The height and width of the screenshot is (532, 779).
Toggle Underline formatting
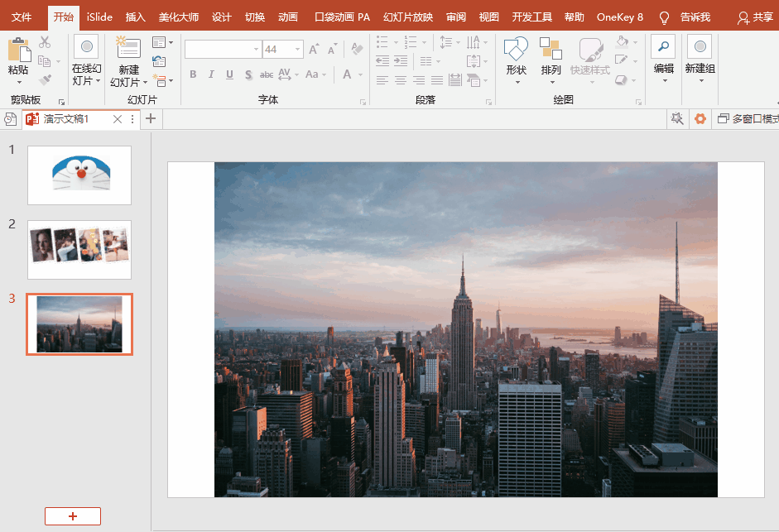pos(229,74)
